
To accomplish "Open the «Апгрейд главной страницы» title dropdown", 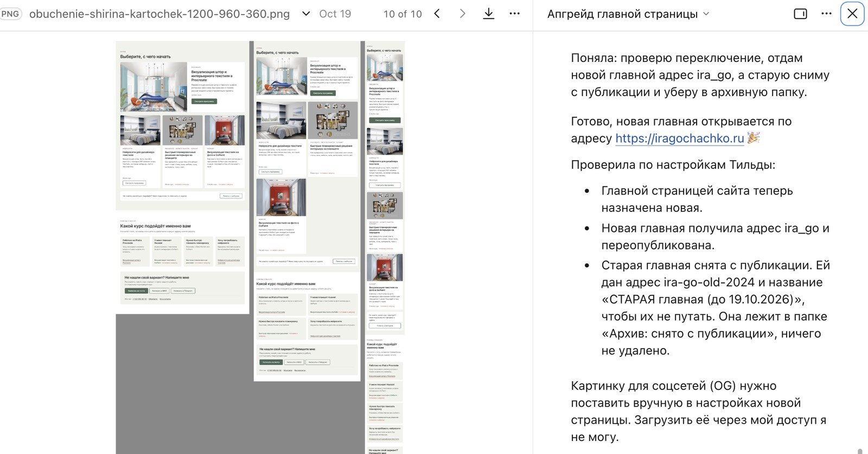I will point(628,14).
